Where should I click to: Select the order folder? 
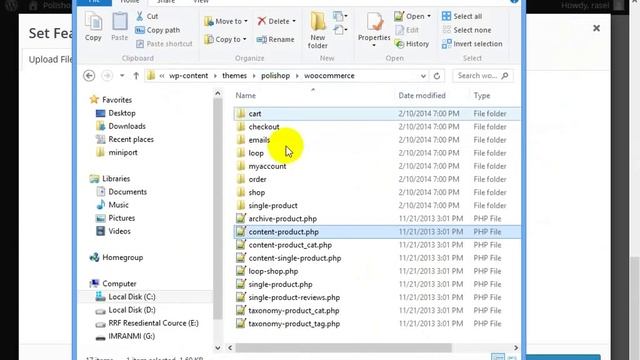(376, 179)
